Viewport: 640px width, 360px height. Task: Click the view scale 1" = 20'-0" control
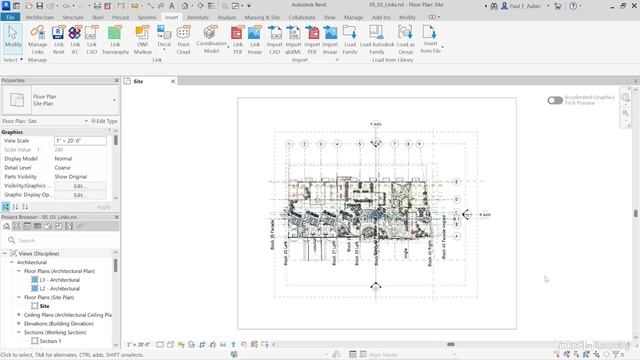coord(138,345)
